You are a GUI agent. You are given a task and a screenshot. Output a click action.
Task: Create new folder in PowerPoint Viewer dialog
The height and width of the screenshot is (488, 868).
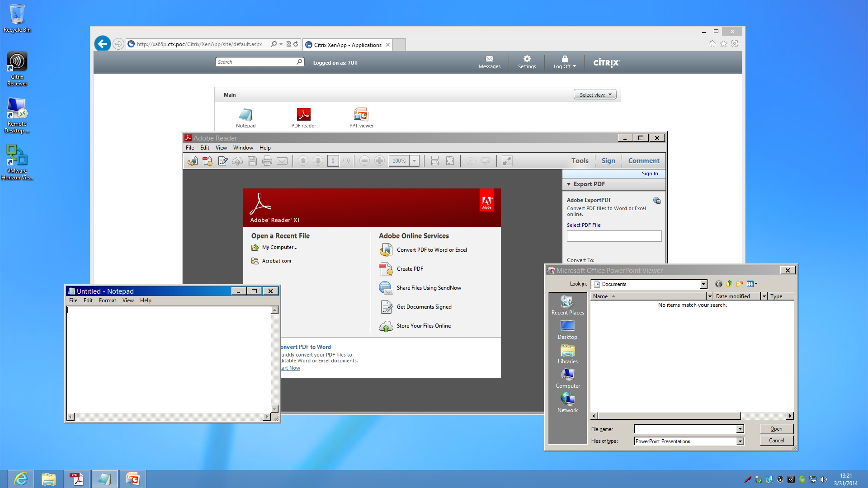pyautogui.click(x=740, y=284)
